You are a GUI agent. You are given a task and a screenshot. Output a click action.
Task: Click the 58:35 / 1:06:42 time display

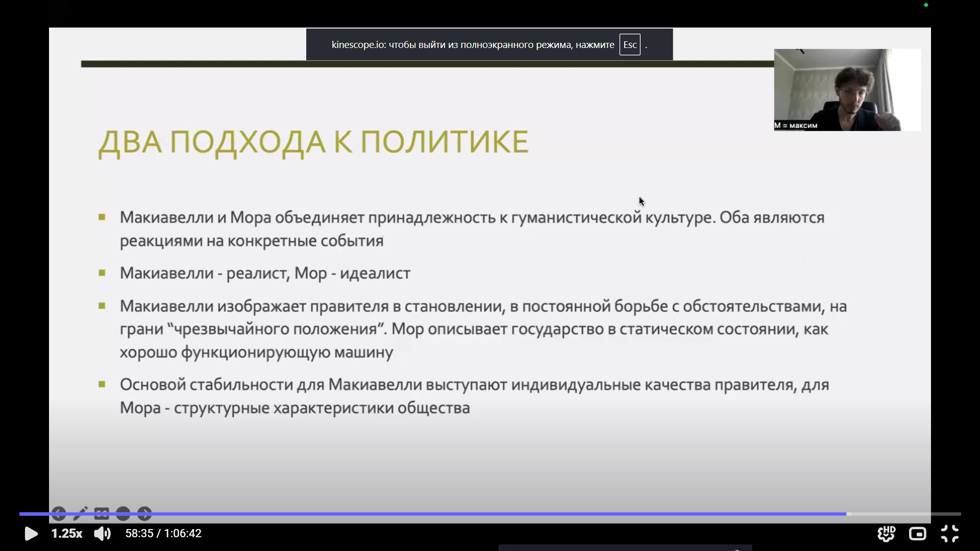click(x=163, y=534)
